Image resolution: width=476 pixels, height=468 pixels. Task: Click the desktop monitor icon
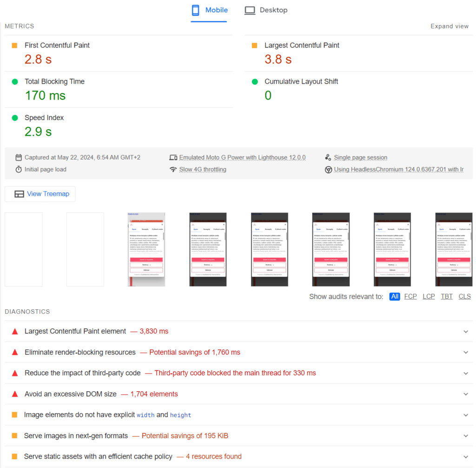tap(250, 10)
